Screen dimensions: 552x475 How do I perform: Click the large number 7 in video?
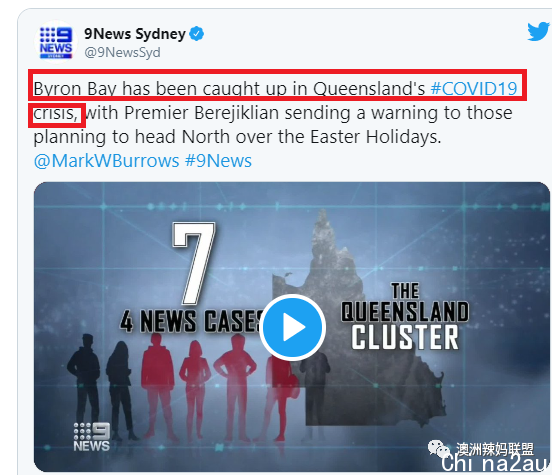coord(193,263)
